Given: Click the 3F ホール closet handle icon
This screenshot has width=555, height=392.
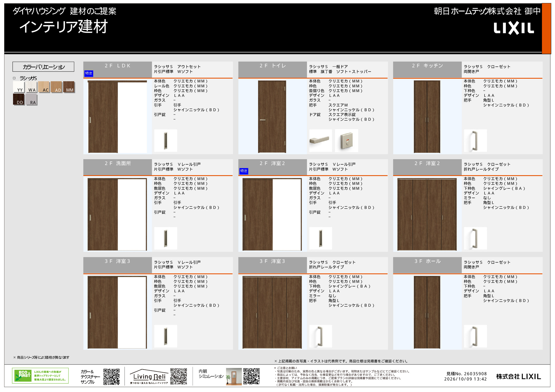Looking at the screenshot, I should tap(475, 336).
